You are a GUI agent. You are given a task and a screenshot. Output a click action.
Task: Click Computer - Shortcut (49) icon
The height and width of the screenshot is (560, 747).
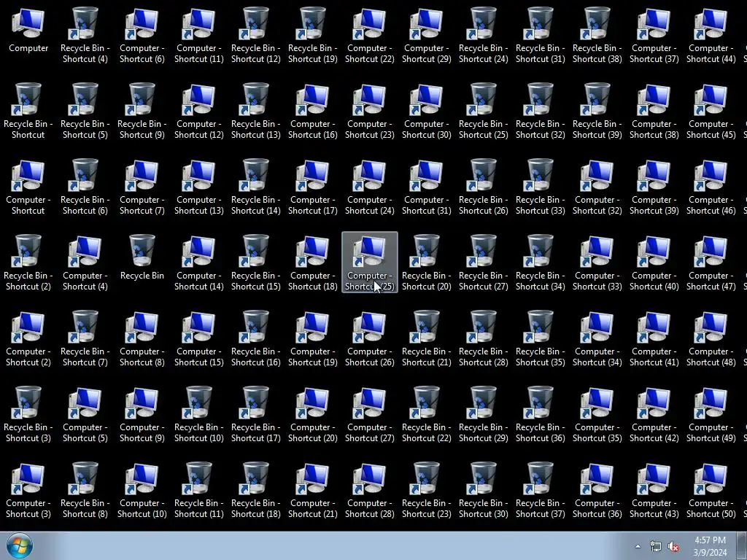[x=711, y=414]
